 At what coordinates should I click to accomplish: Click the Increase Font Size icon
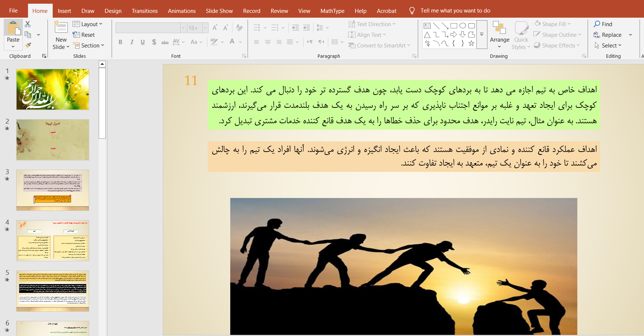point(215,28)
